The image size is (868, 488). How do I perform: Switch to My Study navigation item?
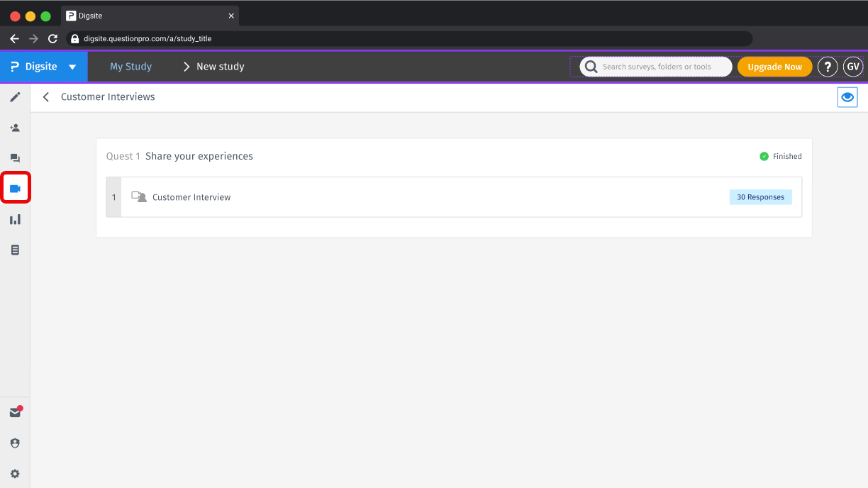point(130,66)
